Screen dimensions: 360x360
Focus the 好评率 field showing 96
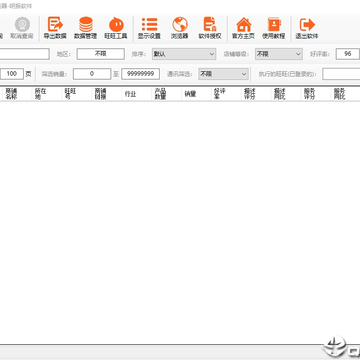pyautogui.click(x=347, y=54)
